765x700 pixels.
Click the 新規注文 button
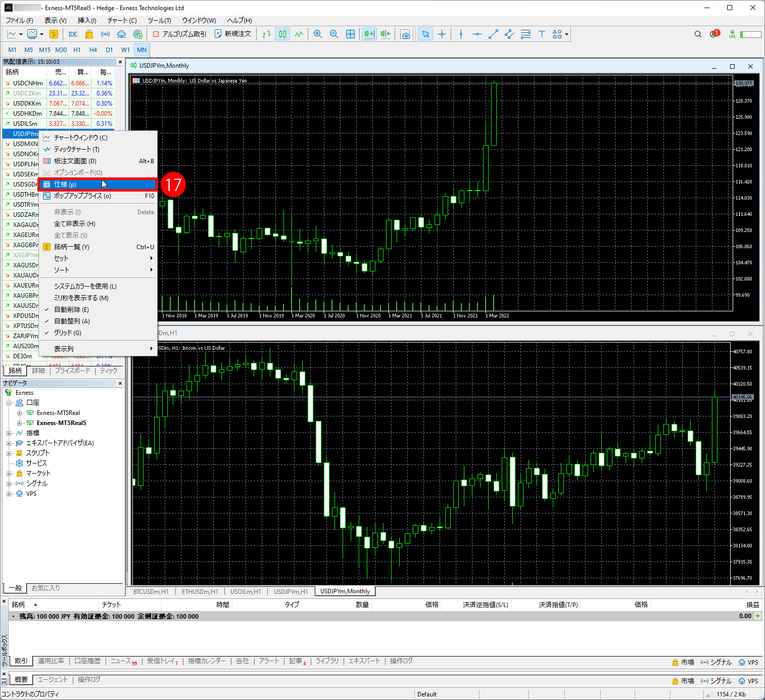pyautogui.click(x=233, y=34)
